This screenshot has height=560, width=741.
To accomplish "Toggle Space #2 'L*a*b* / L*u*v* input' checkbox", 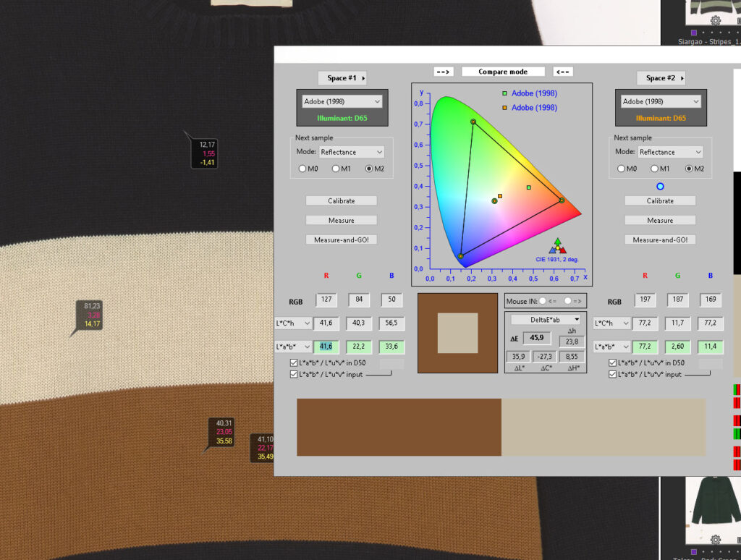I will click(613, 374).
